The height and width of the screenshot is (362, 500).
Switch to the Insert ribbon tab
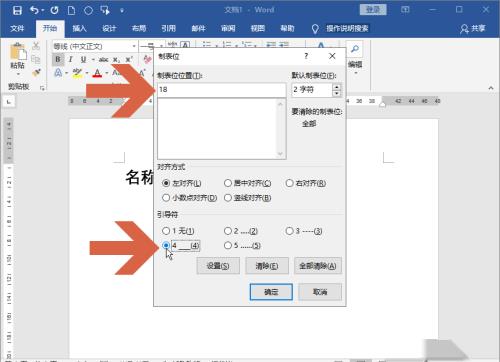(x=80, y=29)
